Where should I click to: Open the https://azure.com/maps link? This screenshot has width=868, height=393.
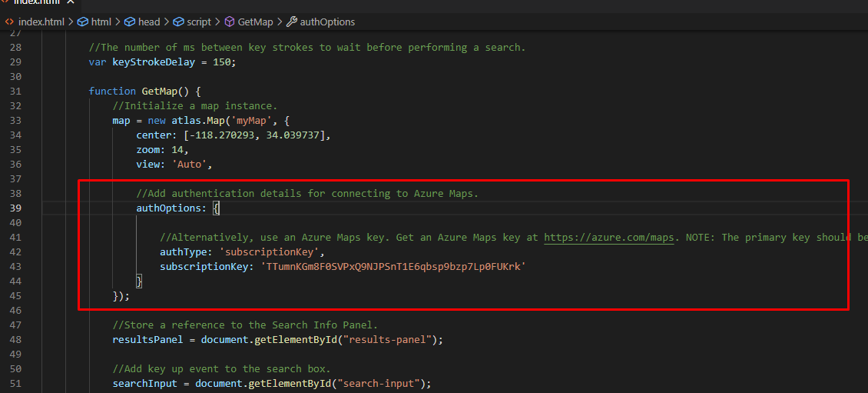coord(609,237)
